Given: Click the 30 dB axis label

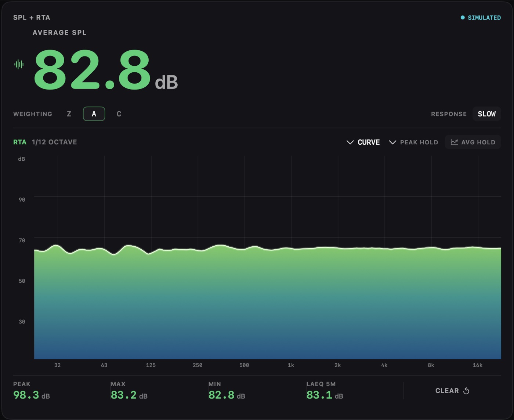Looking at the screenshot, I should pos(22,322).
